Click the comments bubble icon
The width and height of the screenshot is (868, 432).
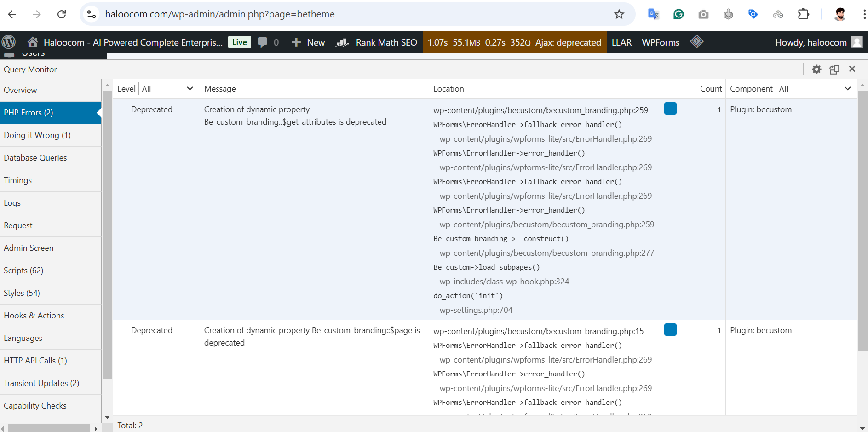[263, 42]
